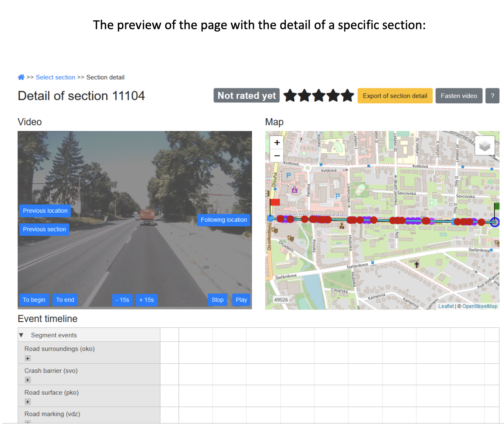Image resolution: width=504 pixels, height=442 pixels.
Task: Collapse the Segment events group
Action: pos(21,335)
